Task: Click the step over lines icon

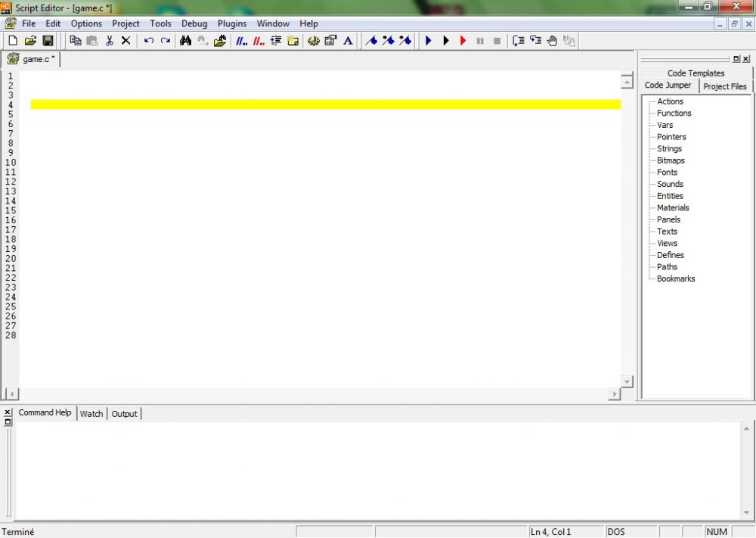Action: point(535,41)
